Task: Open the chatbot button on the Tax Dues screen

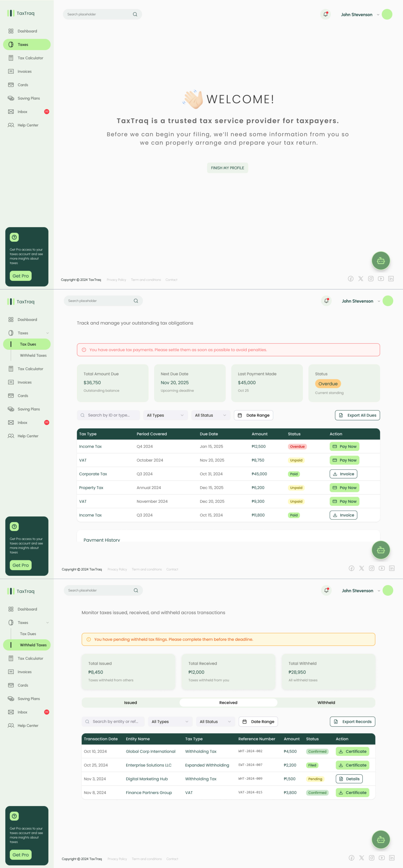Action: point(381,550)
